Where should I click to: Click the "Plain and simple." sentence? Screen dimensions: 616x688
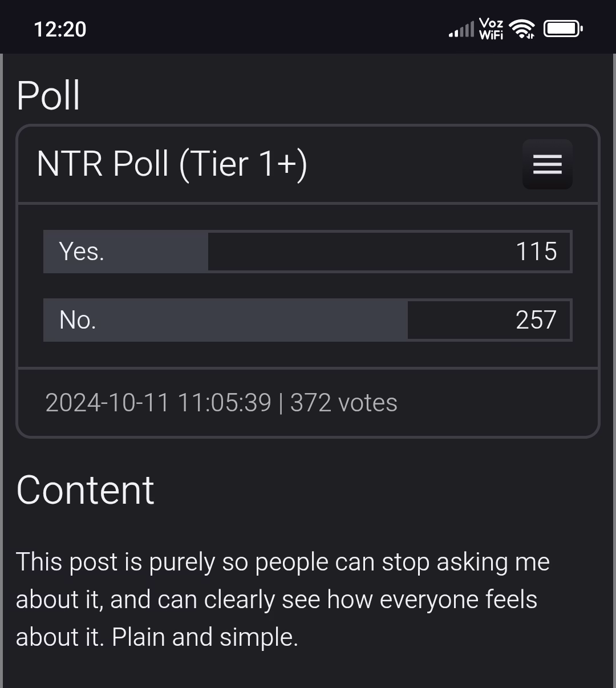point(205,637)
